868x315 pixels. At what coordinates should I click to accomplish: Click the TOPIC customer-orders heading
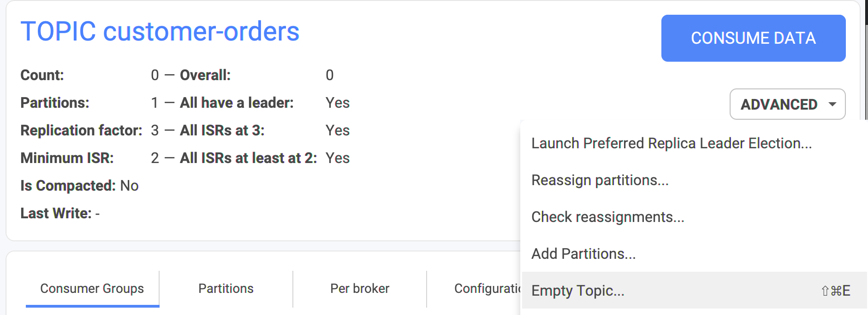point(160,31)
